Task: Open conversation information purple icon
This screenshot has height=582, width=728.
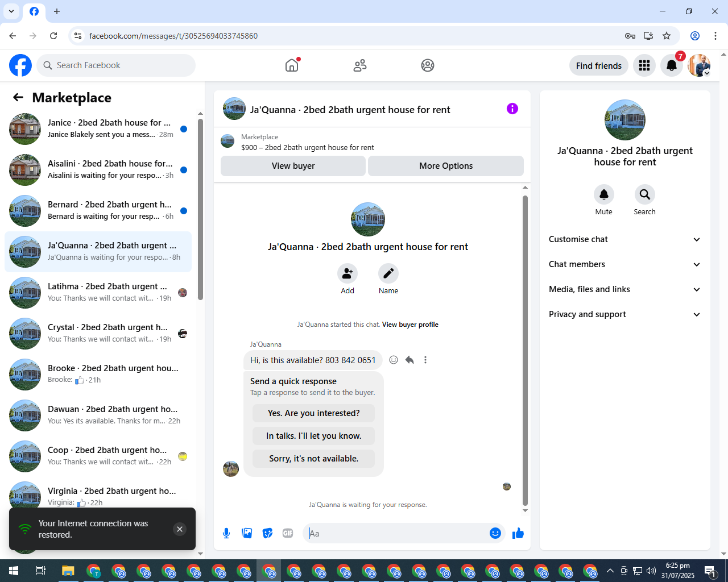Action: click(512, 109)
